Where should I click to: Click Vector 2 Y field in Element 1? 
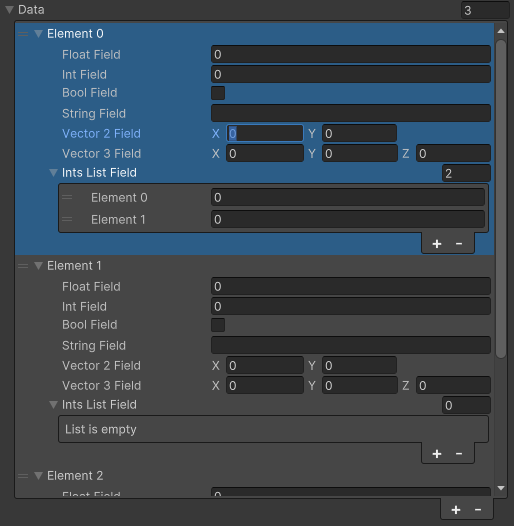pos(359,365)
